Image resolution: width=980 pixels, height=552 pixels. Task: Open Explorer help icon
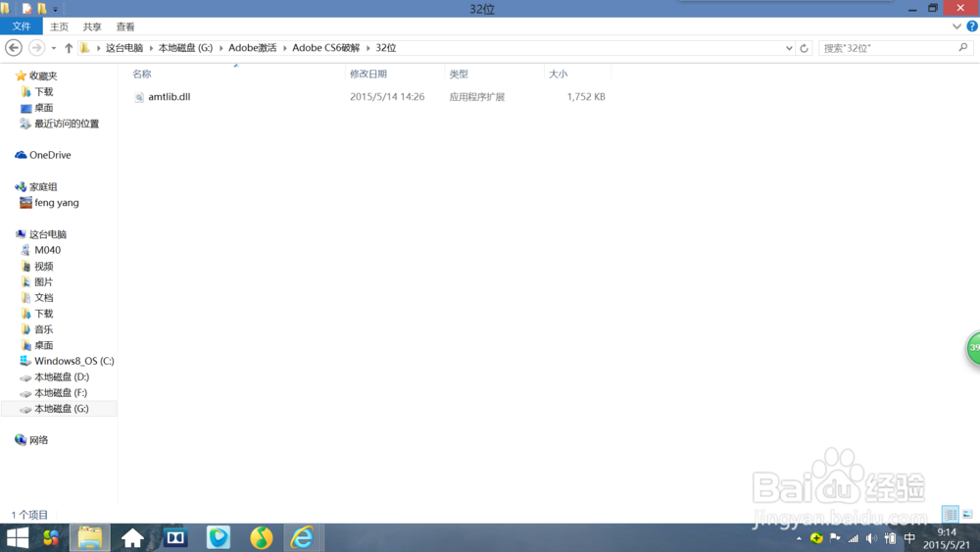click(972, 26)
